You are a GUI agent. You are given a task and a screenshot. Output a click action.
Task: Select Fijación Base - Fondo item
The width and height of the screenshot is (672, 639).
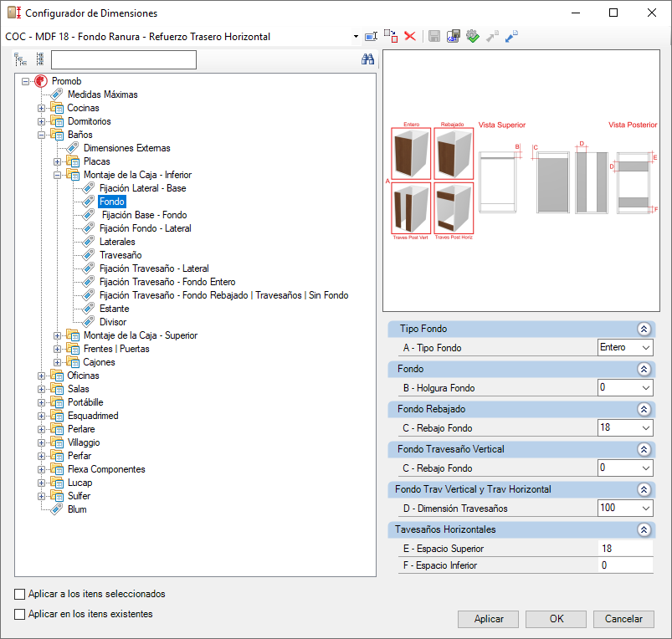(144, 215)
